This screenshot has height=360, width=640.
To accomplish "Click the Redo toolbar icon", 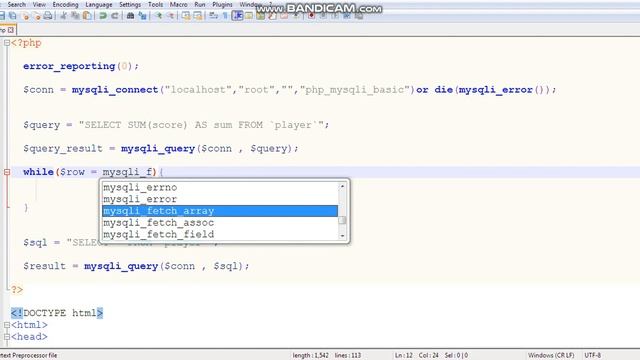I will coord(115,16).
